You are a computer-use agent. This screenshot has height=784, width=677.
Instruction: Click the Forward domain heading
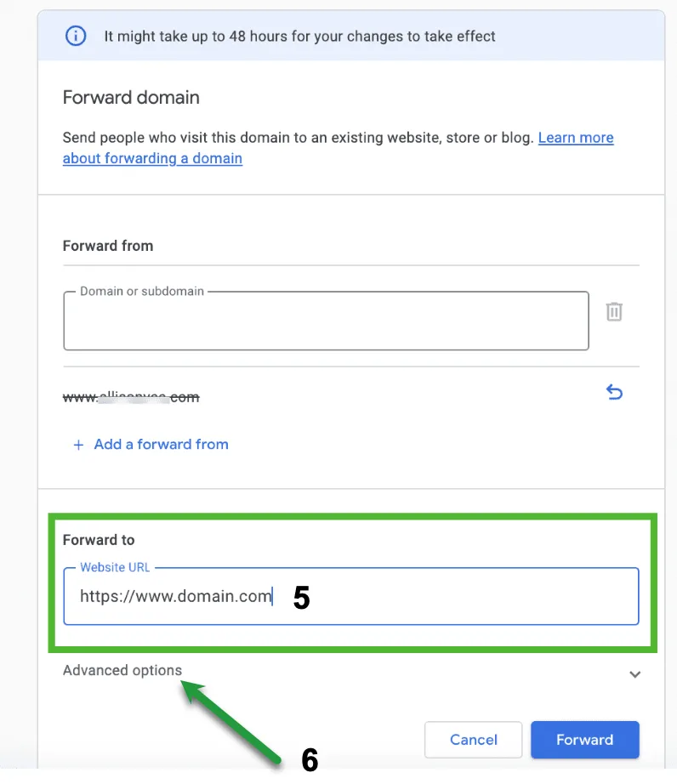coord(131,97)
